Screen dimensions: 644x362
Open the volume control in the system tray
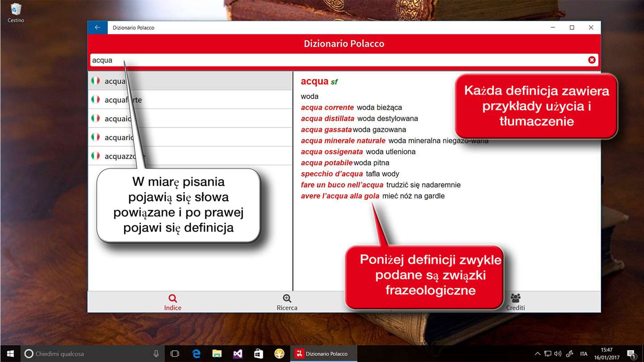(x=558, y=354)
